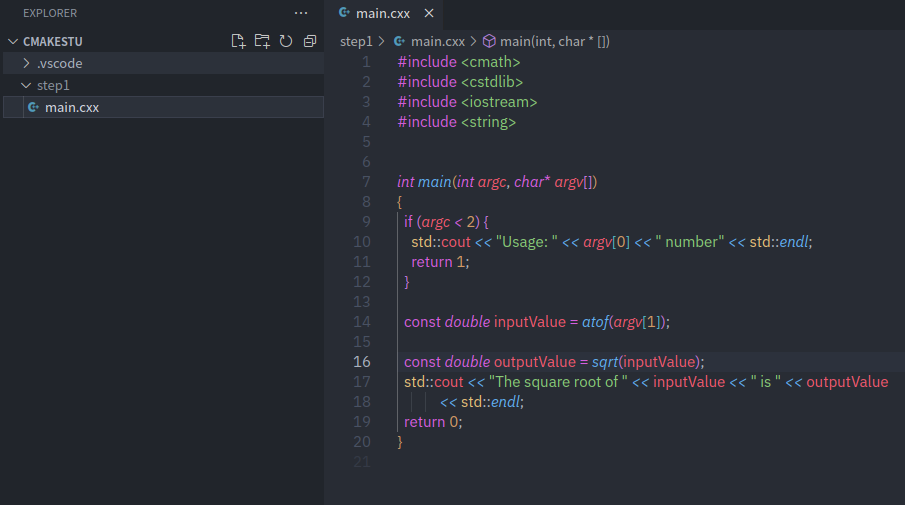Click main(int, char * []) breadcrumb

[x=555, y=41]
